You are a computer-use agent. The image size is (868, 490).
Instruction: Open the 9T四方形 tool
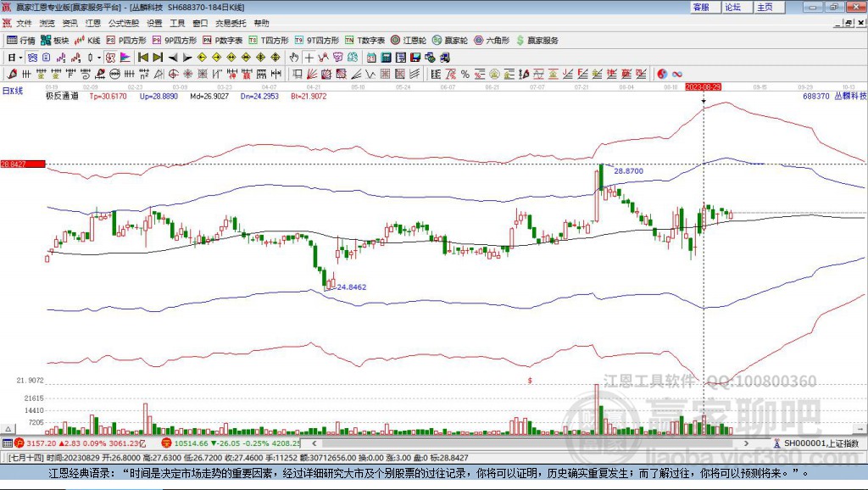pyautogui.click(x=317, y=41)
